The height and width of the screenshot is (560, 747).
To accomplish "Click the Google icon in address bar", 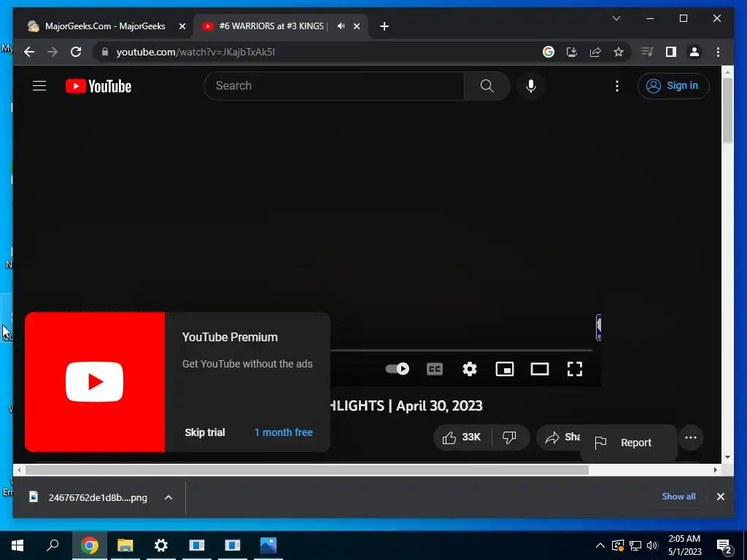I will pos(549,52).
